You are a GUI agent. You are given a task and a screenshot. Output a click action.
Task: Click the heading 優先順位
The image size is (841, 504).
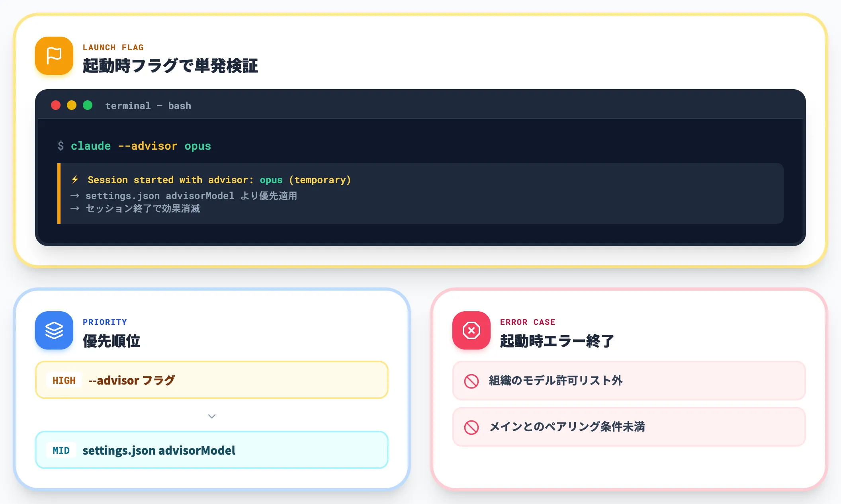(111, 341)
